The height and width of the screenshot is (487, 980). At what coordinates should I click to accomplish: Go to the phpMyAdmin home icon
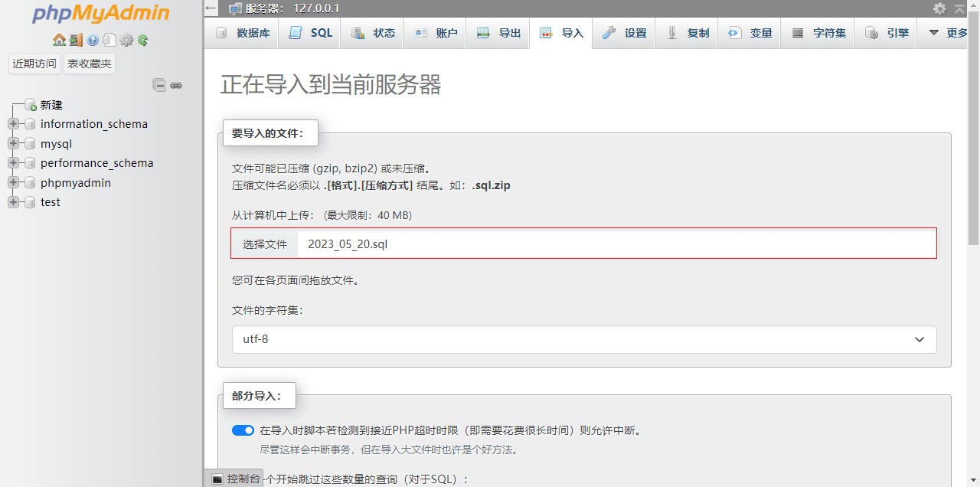[59, 40]
